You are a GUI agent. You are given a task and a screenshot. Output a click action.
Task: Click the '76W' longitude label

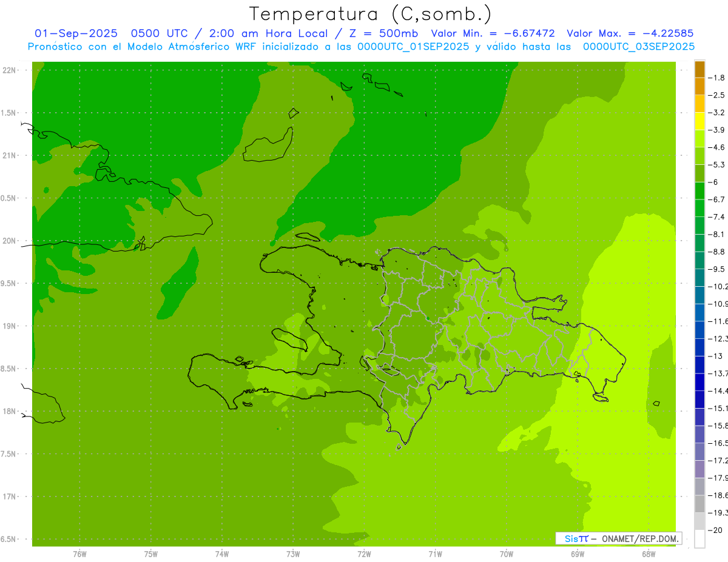point(79,554)
